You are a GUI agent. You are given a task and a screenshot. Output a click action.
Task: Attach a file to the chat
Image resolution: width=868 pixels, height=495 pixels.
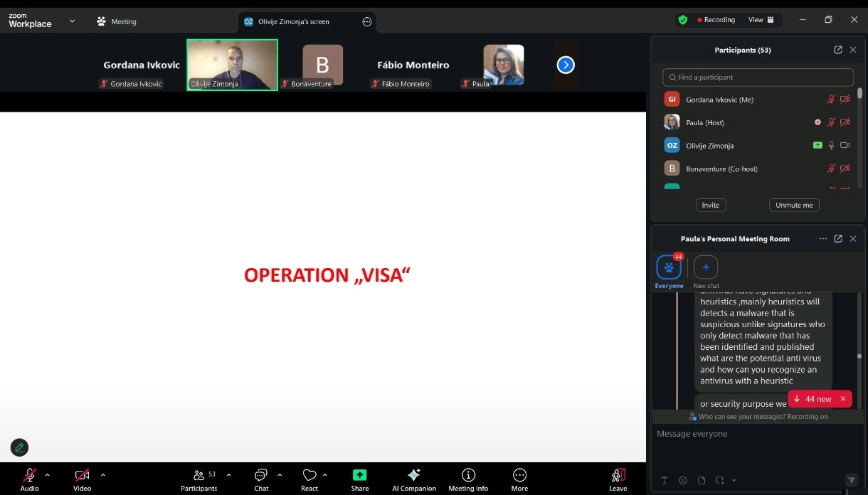[x=702, y=480]
